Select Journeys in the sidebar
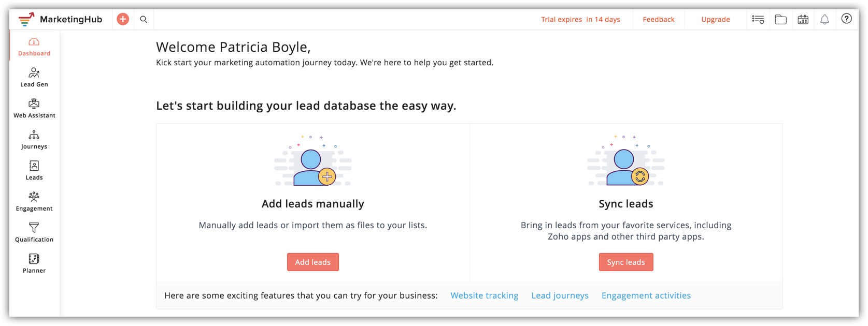 pyautogui.click(x=34, y=140)
